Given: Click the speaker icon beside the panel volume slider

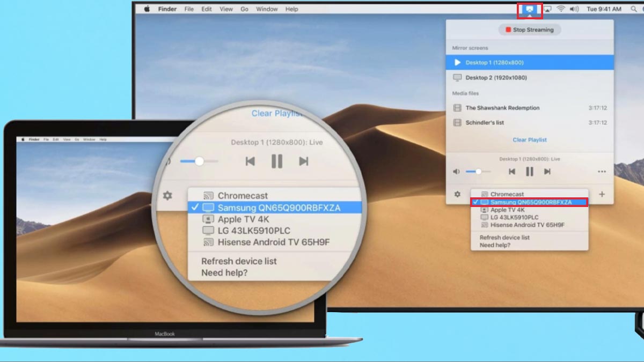Looking at the screenshot, I should [x=457, y=172].
